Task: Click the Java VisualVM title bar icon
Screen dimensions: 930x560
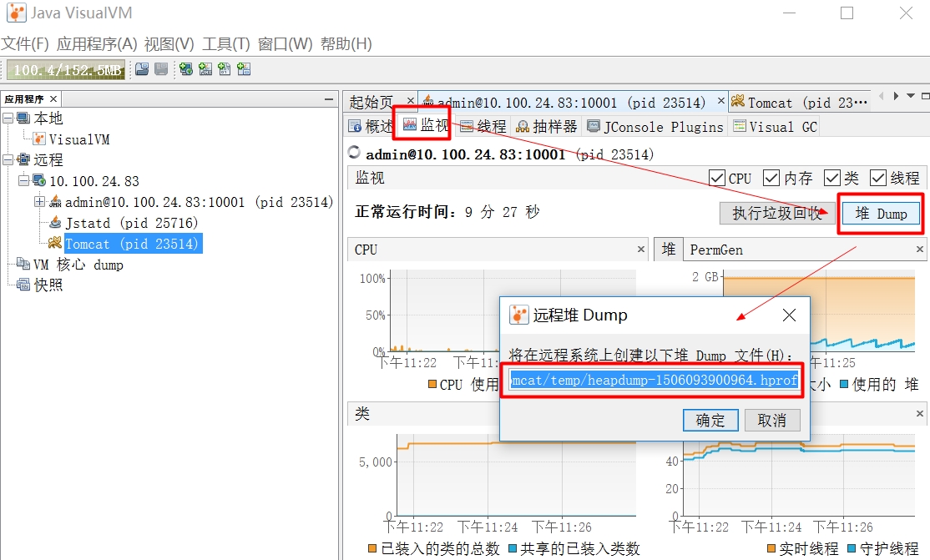Action: 16,13
